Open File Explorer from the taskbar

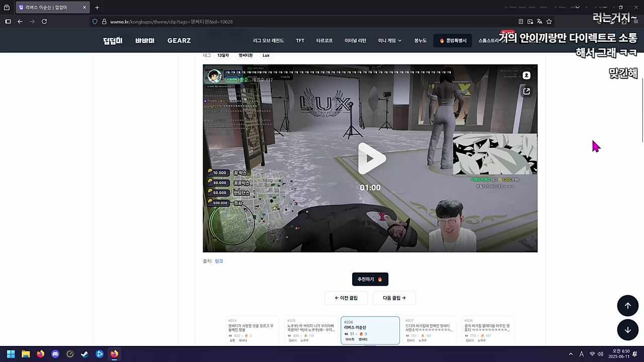point(26,354)
